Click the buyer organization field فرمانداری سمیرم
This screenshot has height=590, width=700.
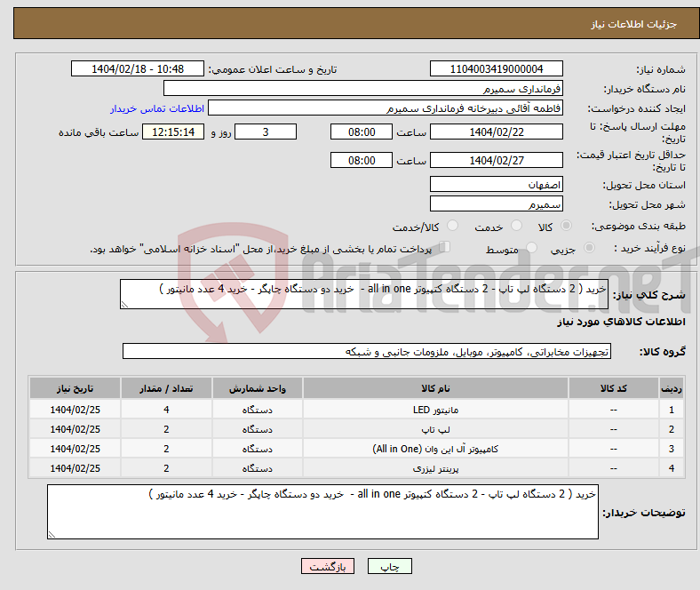[x=363, y=89]
